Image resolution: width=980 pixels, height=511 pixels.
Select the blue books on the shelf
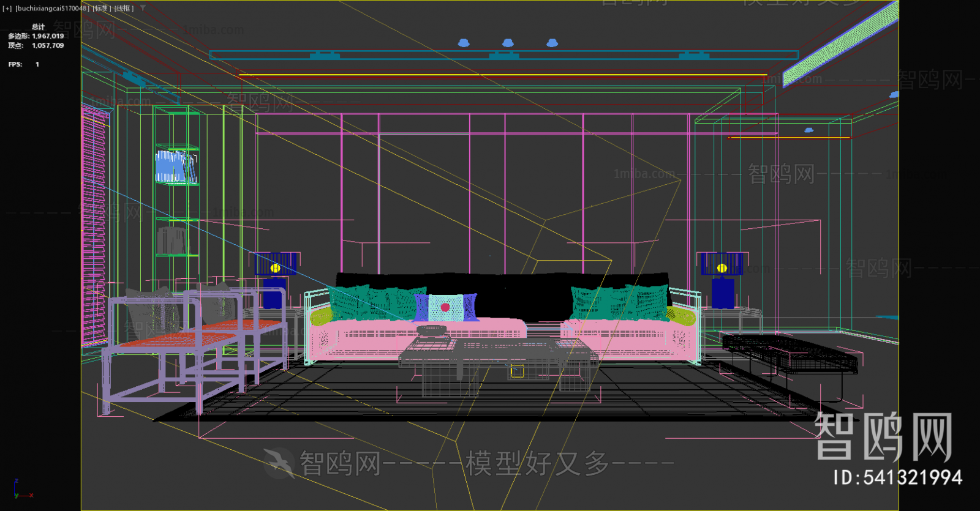[x=176, y=167]
